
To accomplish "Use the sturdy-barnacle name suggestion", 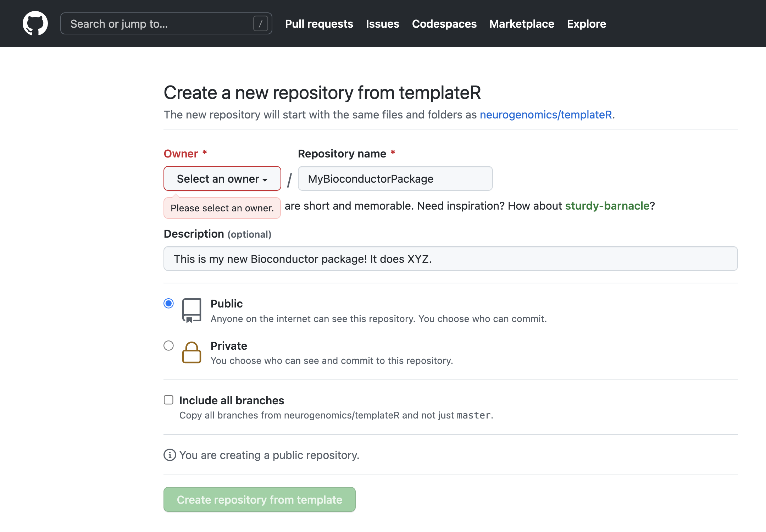I will coord(607,206).
